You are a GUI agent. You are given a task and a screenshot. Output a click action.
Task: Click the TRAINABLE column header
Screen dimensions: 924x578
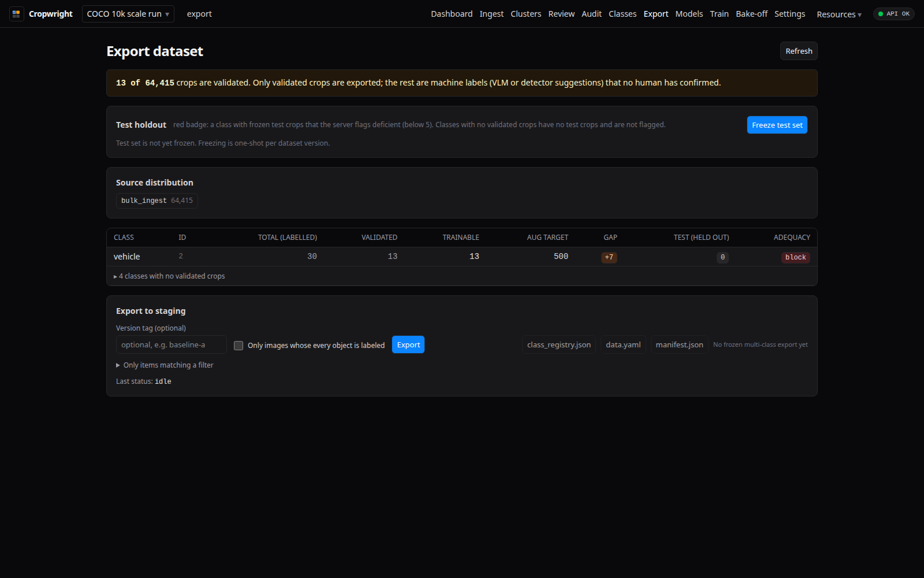coord(461,238)
